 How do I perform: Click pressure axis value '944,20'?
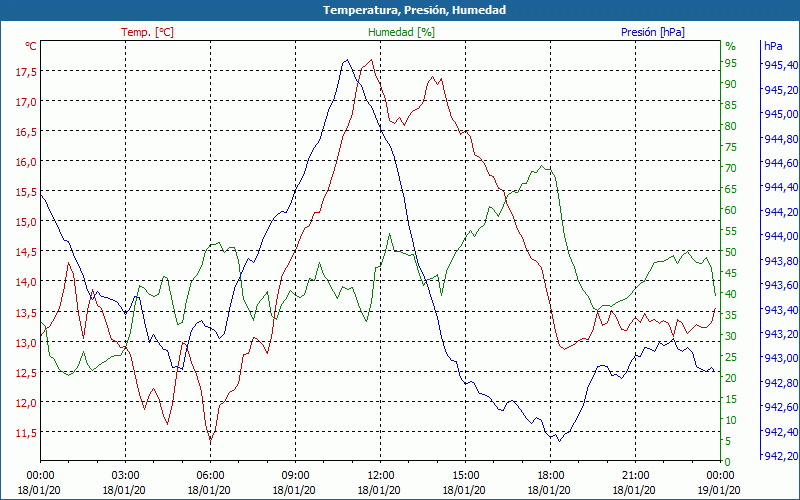(781, 212)
